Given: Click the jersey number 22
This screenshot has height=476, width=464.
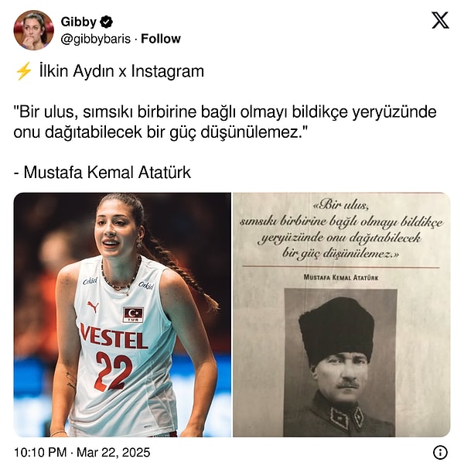Looking at the screenshot, I should pos(113,372).
